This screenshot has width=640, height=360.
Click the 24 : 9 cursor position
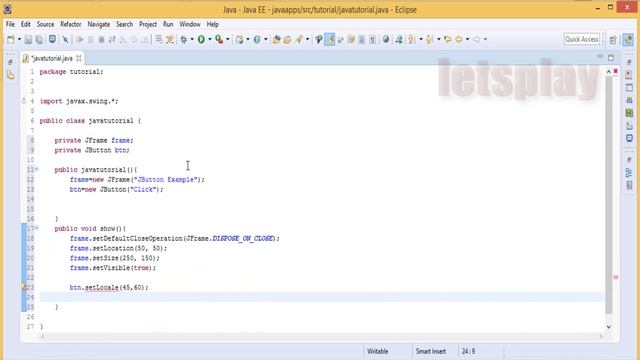(x=468, y=351)
